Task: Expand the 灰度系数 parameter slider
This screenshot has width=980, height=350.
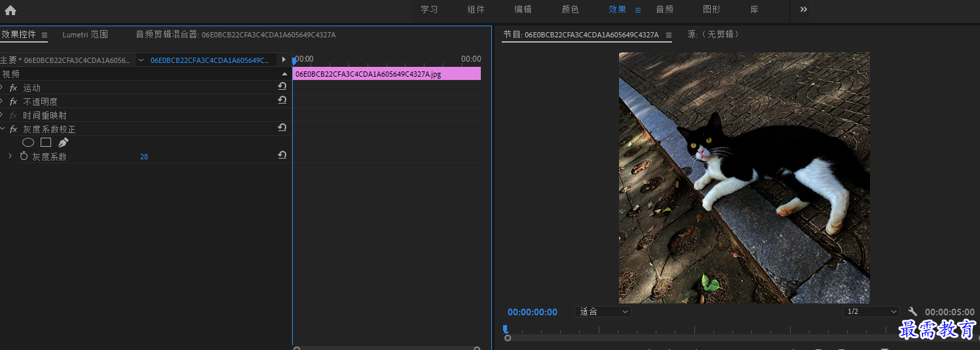Action: pos(10,156)
